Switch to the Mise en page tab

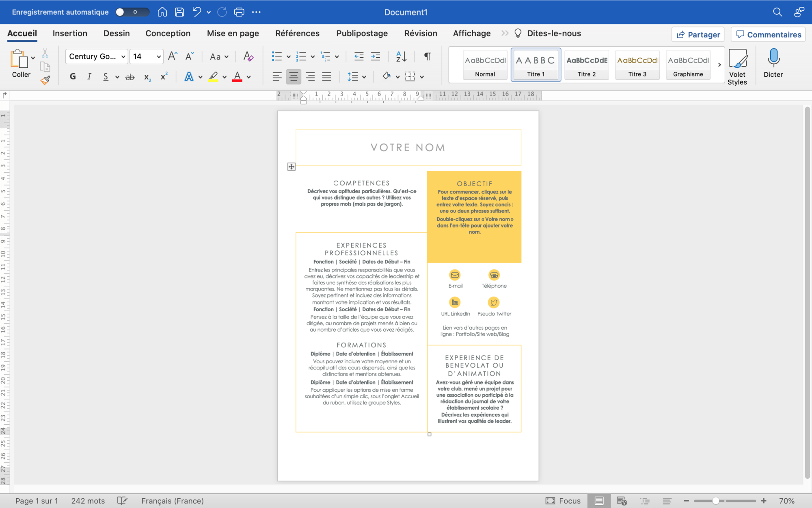233,33
